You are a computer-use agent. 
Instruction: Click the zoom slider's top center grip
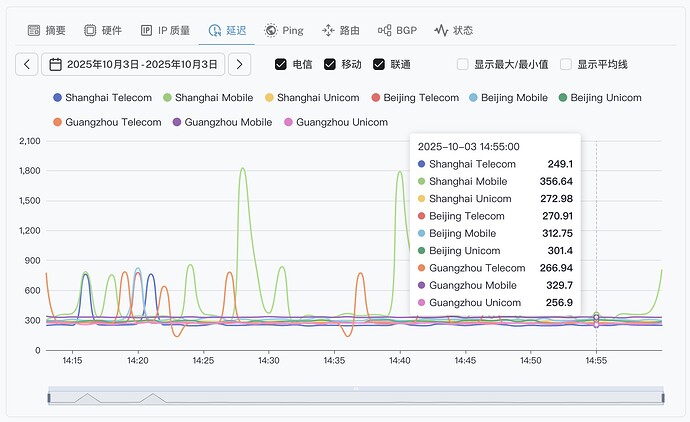pyautogui.click(x=356, y=389)
